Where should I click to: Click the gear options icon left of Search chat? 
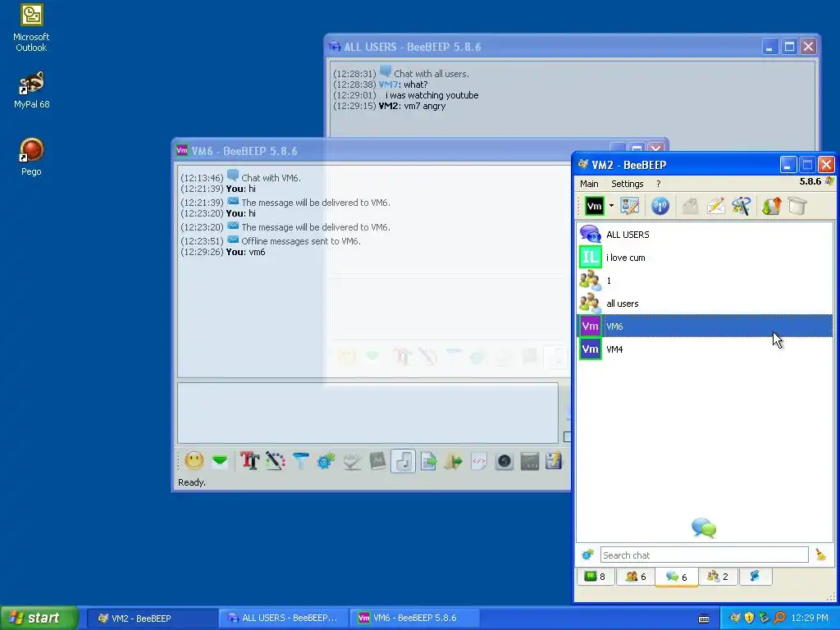coord(587,555)
